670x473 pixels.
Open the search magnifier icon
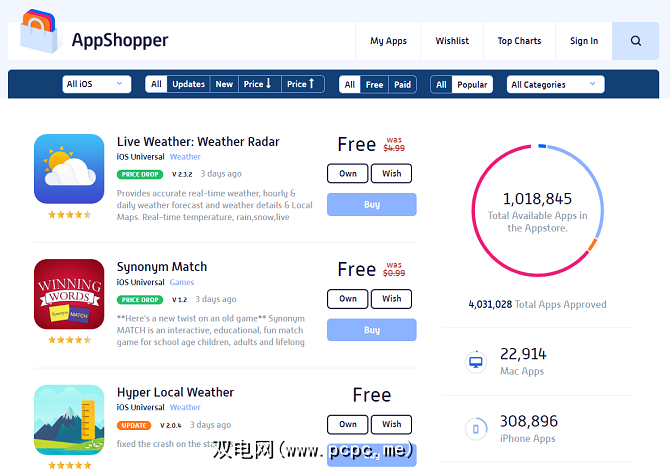[x=635, y=41]
